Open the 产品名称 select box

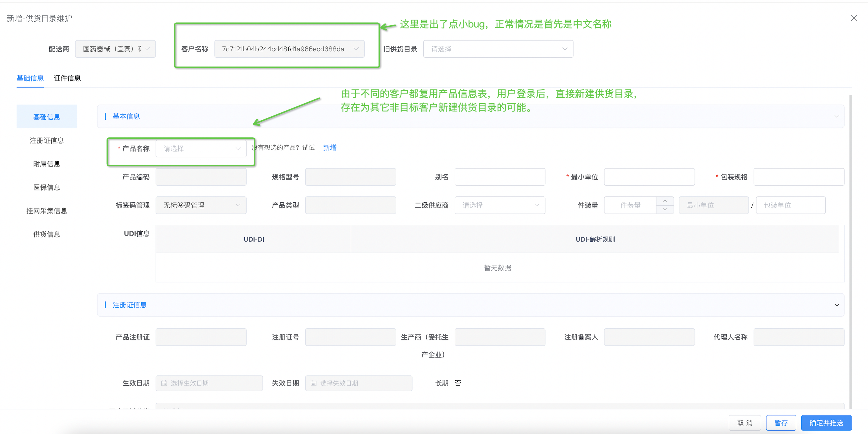[201, 149]
